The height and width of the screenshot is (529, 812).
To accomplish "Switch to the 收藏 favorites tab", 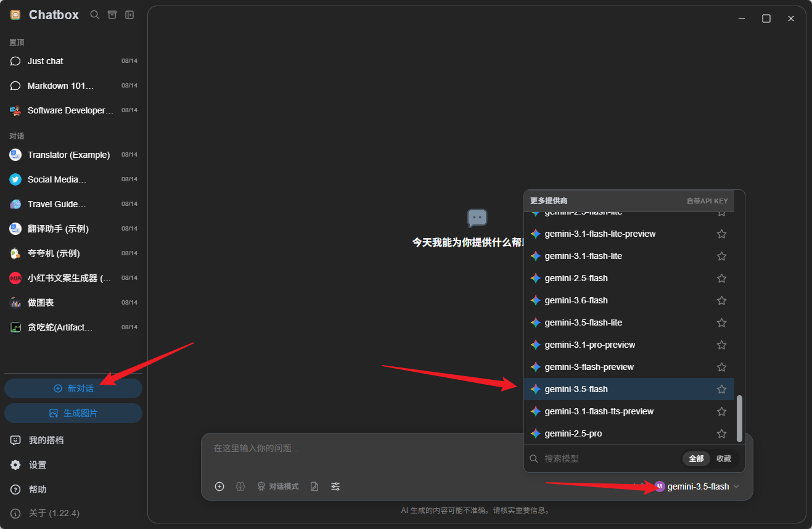I will click(724, 459).
